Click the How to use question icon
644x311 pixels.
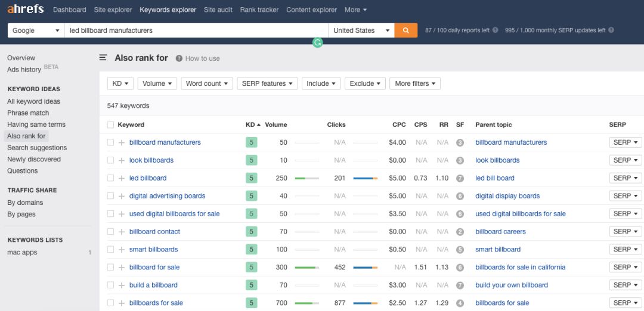pos(179,58)
